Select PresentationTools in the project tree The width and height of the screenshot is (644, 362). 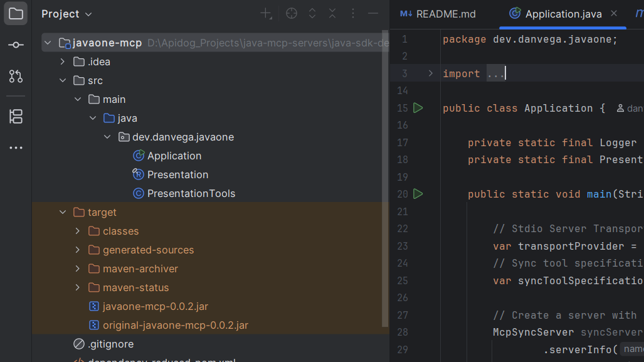coord(191,193)
